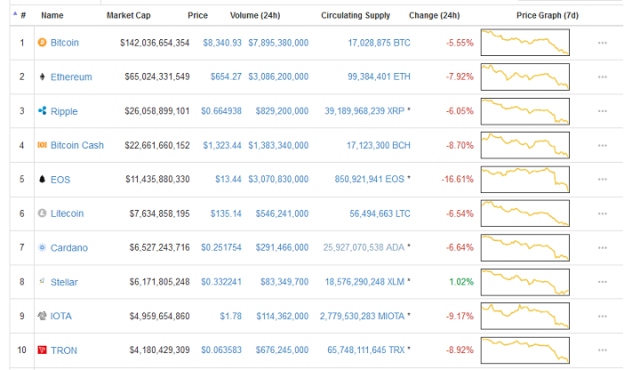Image resolution: width=640 pixels, height=370 pixels.
Task: Click the Litecoin logo icon
Action: click(x=42, y=213)
